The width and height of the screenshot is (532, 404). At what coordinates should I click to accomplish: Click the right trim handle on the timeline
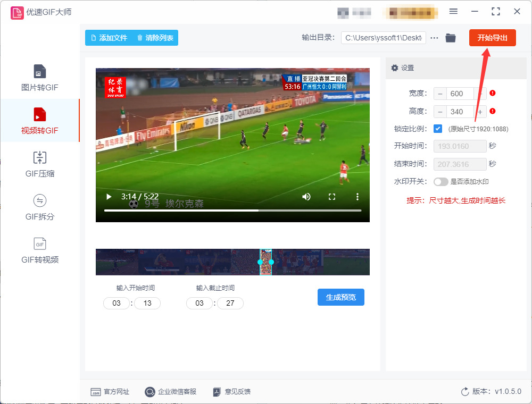271,262
